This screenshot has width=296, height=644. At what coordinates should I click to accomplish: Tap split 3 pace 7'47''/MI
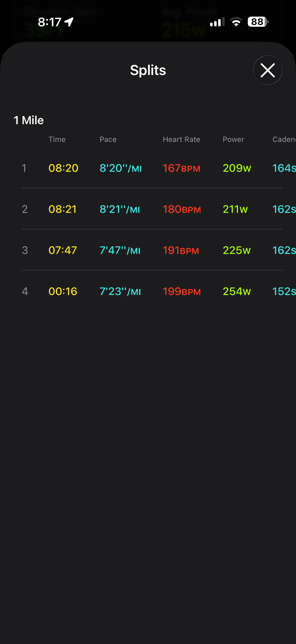[x=120, y=250]
